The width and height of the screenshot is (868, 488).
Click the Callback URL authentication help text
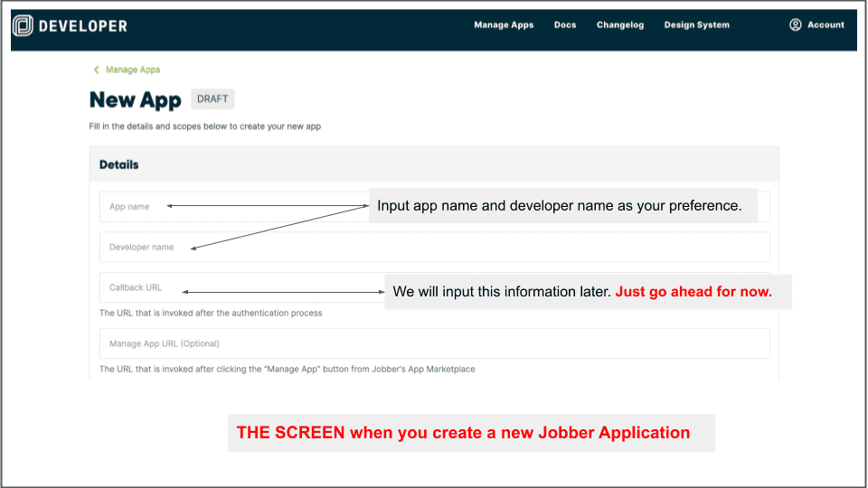click(211, 313)
